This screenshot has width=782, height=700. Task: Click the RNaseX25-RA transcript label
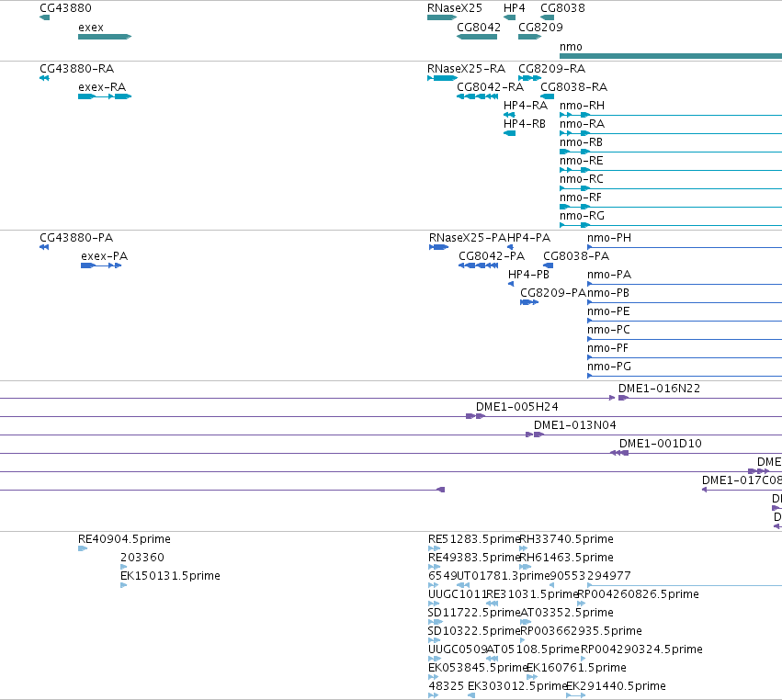466,69
